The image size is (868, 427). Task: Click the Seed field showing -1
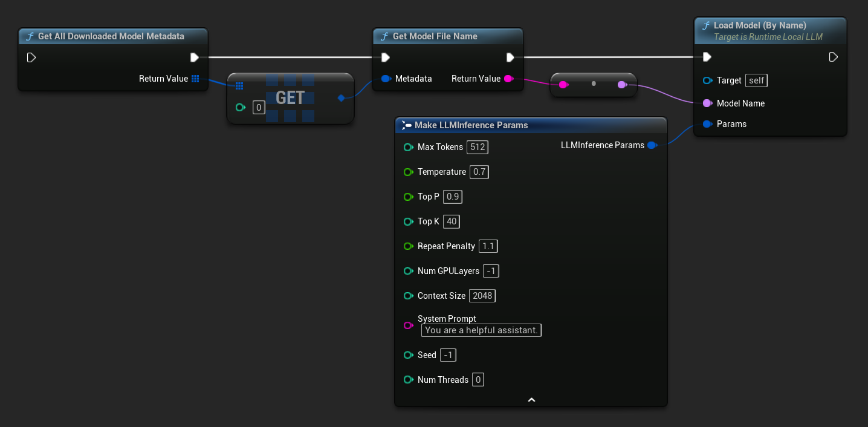448,355
